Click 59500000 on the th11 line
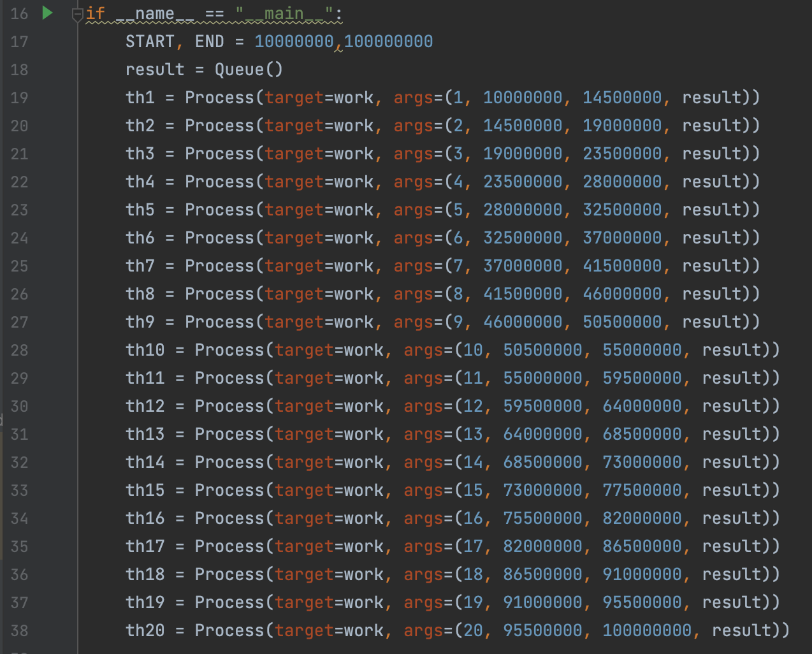Screen dimensions: 812x654 pos(642,379)
